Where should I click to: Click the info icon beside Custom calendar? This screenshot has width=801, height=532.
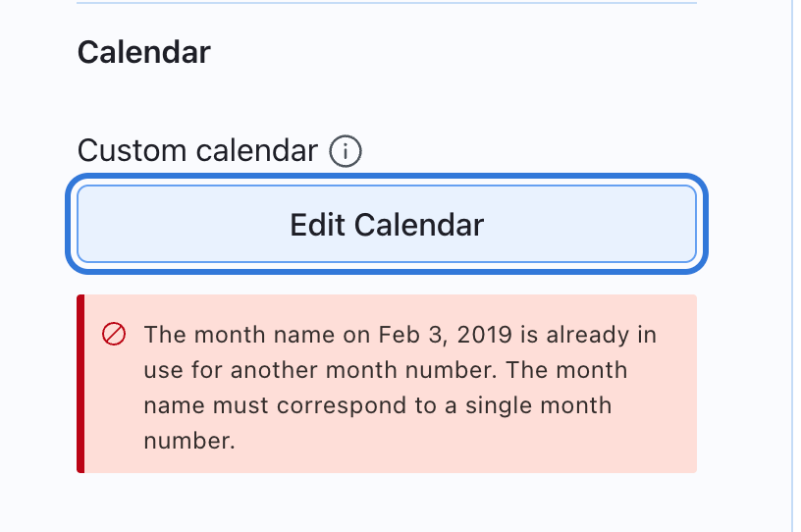346,151
